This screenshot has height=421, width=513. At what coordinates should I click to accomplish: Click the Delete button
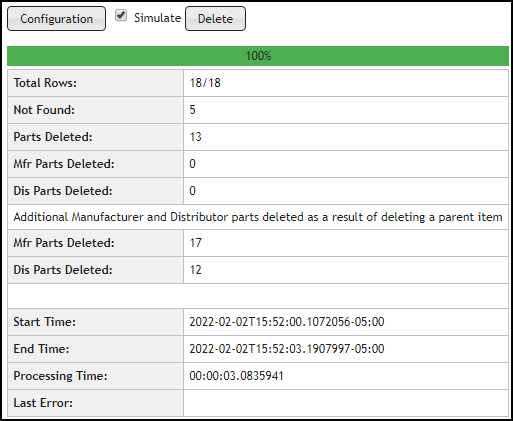(x=215, y=19)
